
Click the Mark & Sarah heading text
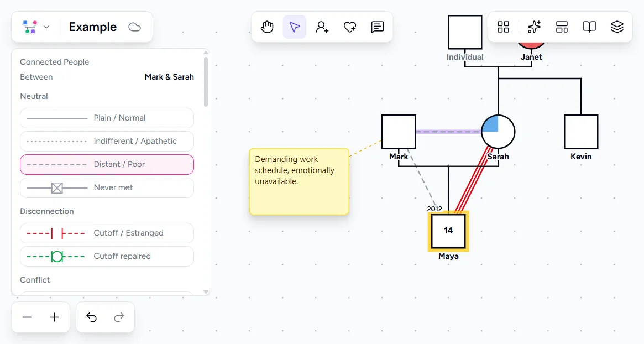pos(169,77)
